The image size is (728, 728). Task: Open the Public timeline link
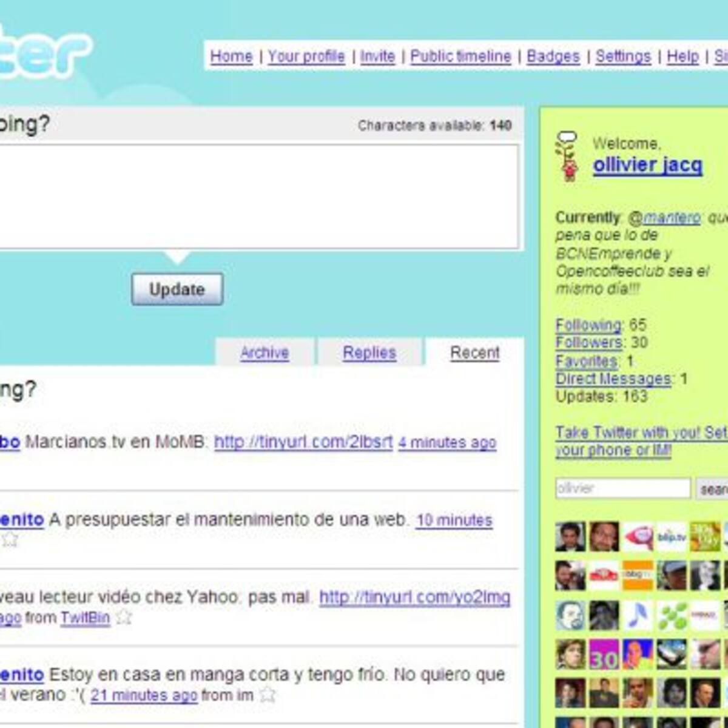(461, 56)
